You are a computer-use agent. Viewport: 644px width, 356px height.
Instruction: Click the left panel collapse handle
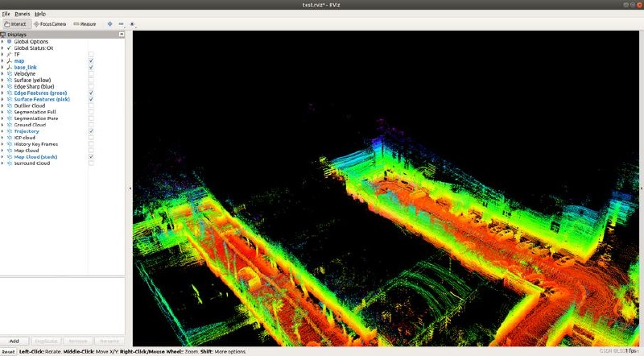click(130, 188)
